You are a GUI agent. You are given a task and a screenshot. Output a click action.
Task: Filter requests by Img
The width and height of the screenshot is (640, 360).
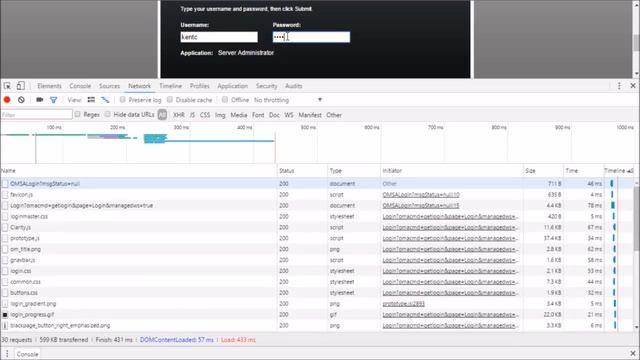[220, 115]
